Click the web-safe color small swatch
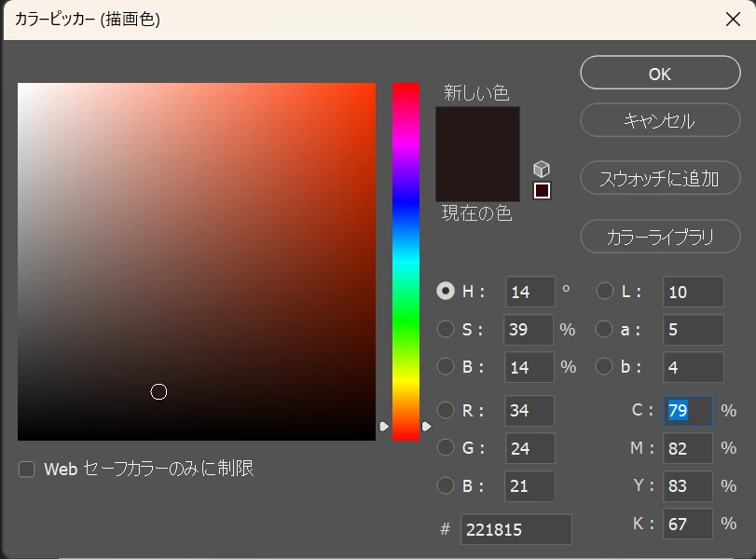Viewport: 756px width, 559px height. click(x=542, y=190)
